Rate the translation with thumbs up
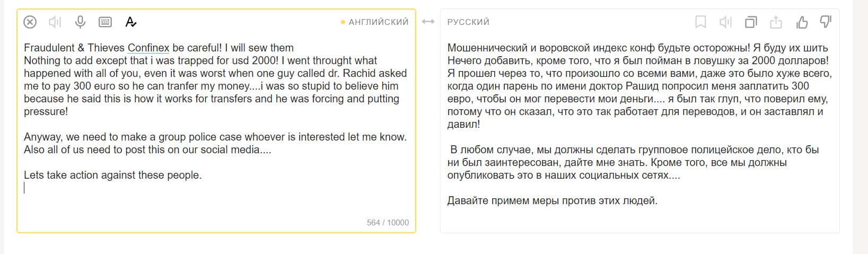 coord(802,22)
